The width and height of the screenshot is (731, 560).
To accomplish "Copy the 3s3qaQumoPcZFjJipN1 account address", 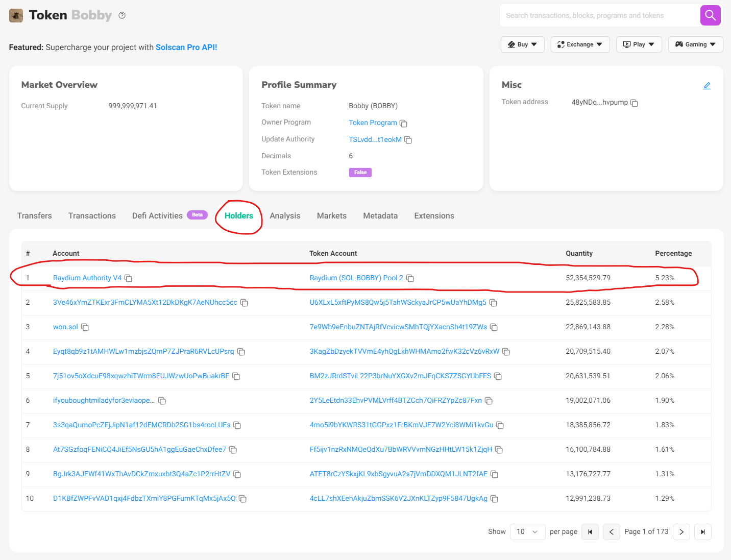I will [237, 425].
